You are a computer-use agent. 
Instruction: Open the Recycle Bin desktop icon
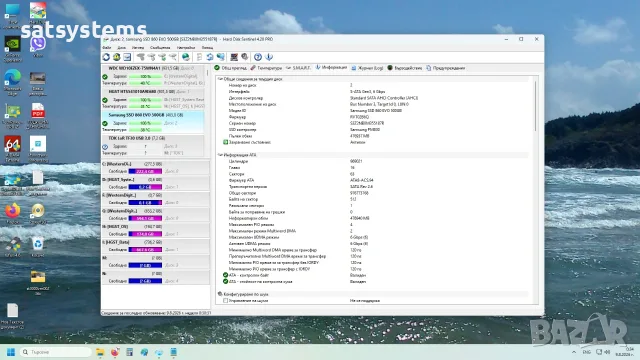click(x=38, y=244)
